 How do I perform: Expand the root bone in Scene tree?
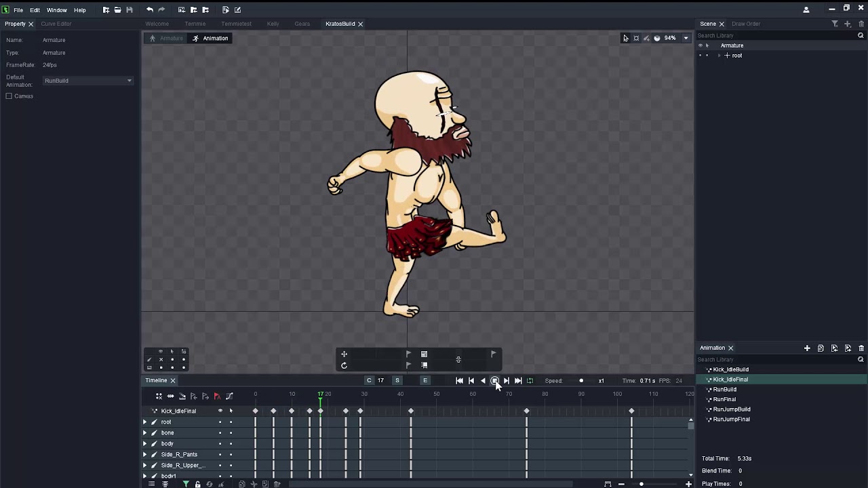(719, 56)
